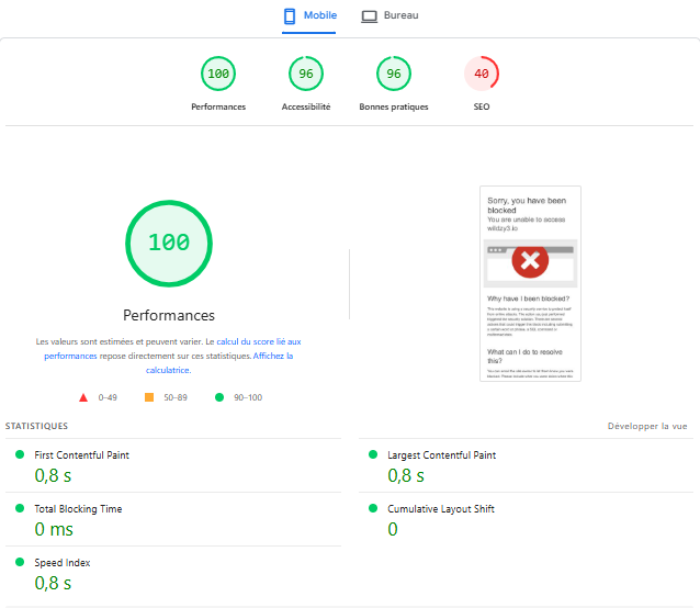
Task: Open the calcul du score lié aux performances link
Action: [258, 342]
